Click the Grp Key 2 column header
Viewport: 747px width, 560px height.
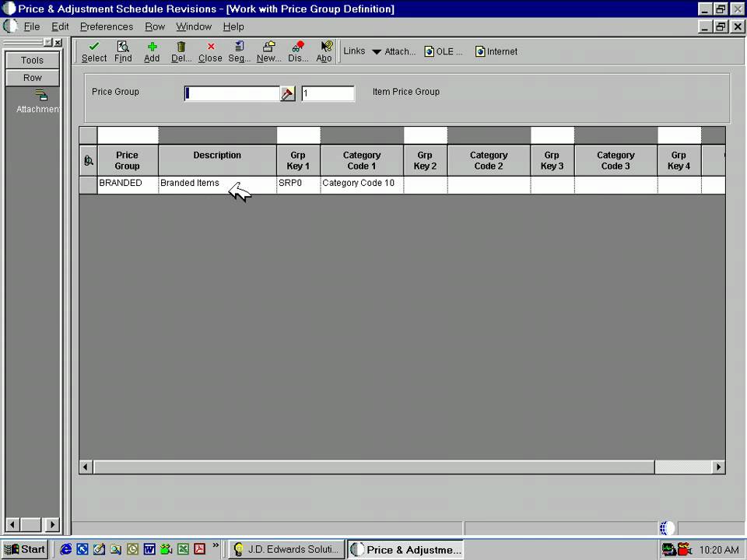(x=425, y=160)
